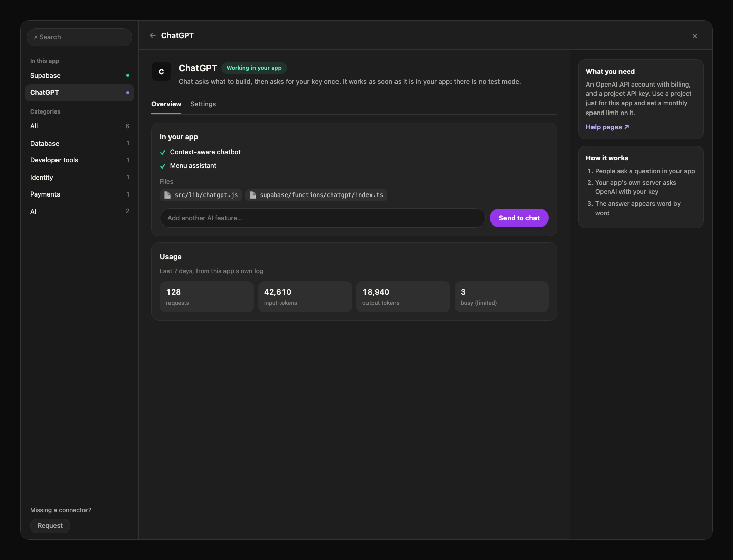
Task: Click the supabase/functions/chatgpt/index.ts file name
Action: (x=321, y=195)
